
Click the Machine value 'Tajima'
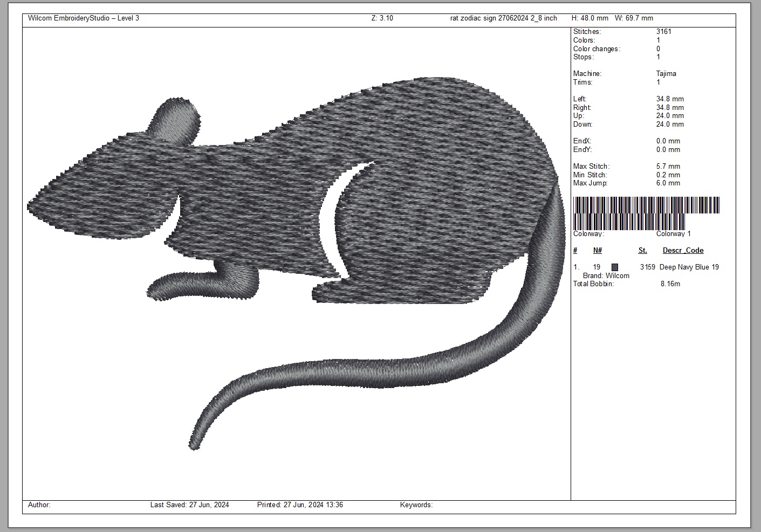666,74
